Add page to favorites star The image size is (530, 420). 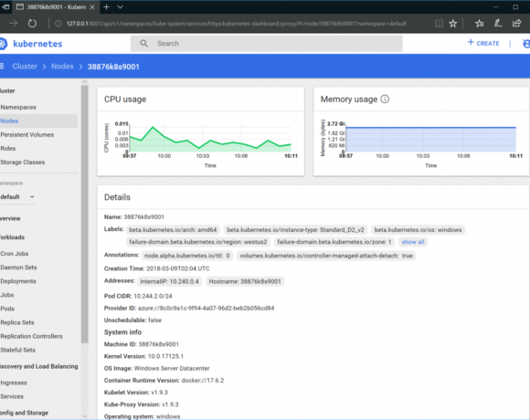[x=453, y=24]
